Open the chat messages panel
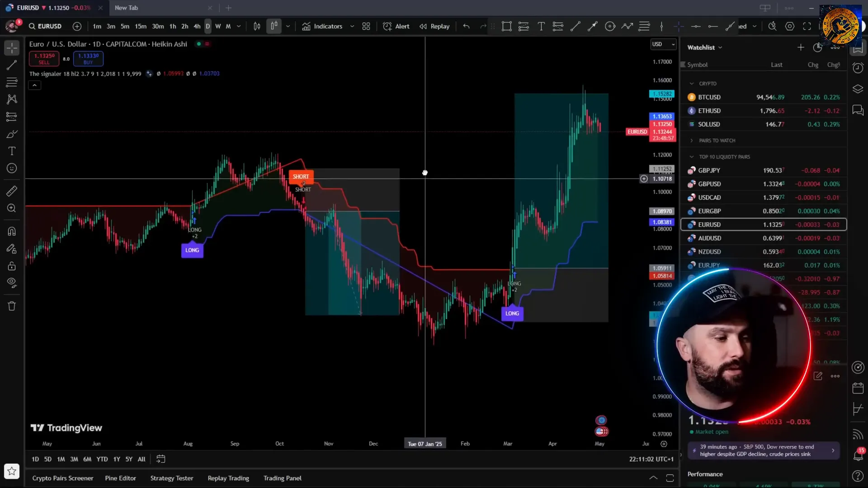Image resolution: width=868 pixels, height=488 pixels. (x=858, y=110)
